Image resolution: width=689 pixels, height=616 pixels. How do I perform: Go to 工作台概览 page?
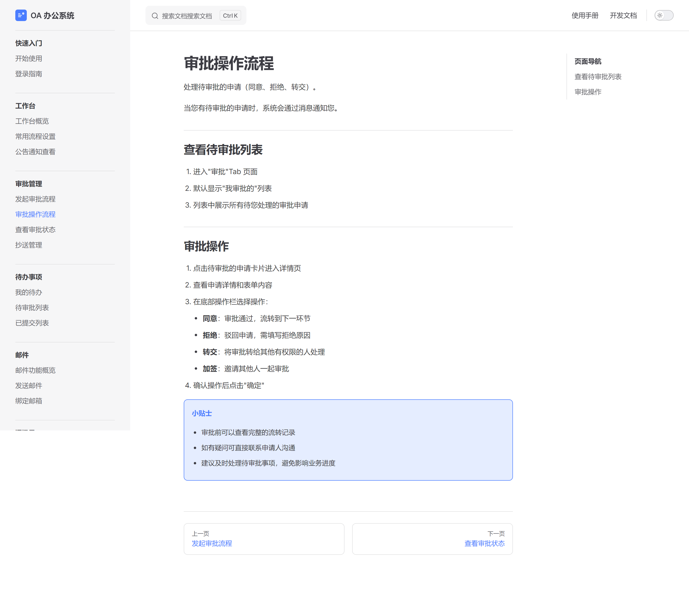coord(32,121)
